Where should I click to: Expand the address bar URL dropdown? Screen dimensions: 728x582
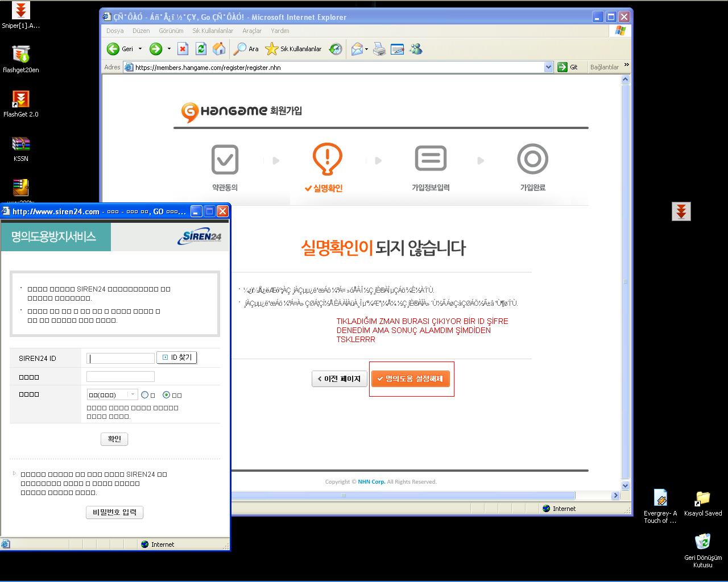[548, 67]
